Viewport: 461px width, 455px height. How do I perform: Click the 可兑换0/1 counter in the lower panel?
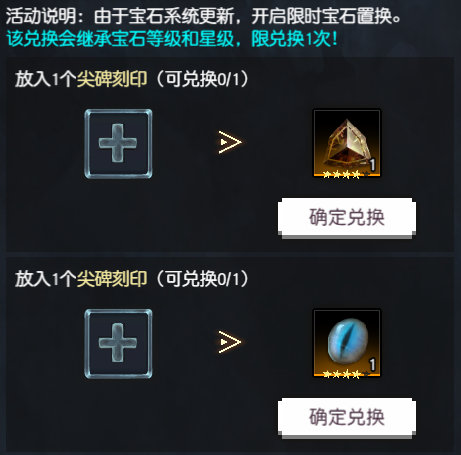pos(202,279)
